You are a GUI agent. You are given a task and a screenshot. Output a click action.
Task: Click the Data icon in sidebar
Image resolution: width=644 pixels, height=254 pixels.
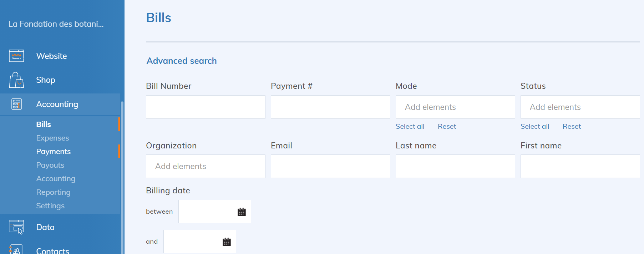tap(16, 227)
